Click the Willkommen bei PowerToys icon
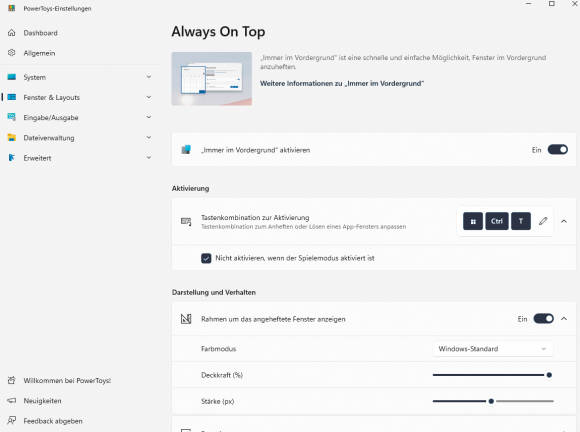The height and width of the screenshot is (432, 580). 12,380
